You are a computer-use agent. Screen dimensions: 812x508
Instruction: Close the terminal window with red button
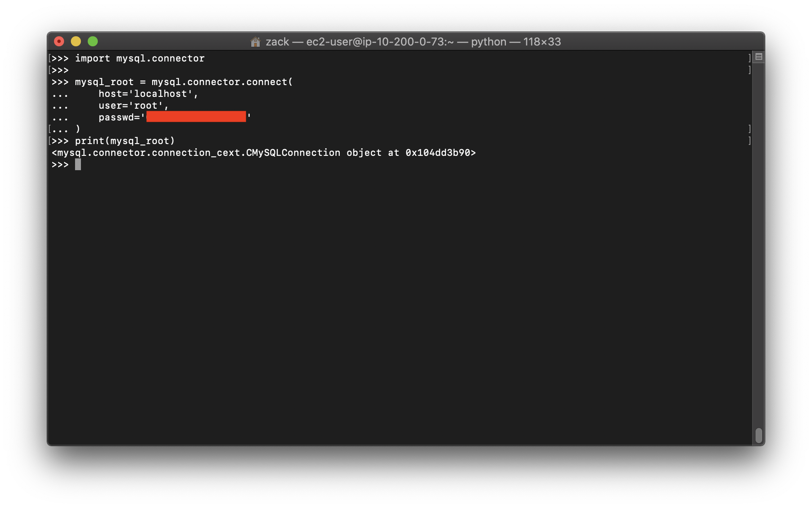click(x=59, y=41)
